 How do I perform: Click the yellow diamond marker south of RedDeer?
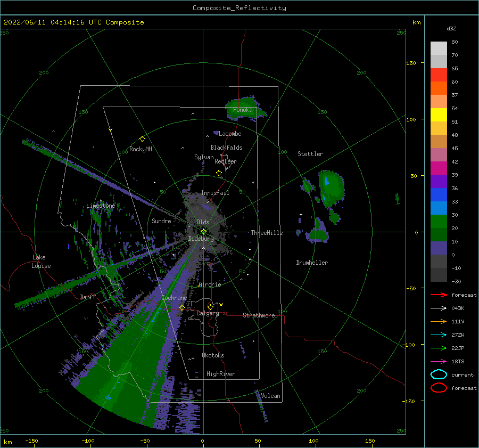coord(219,173)
